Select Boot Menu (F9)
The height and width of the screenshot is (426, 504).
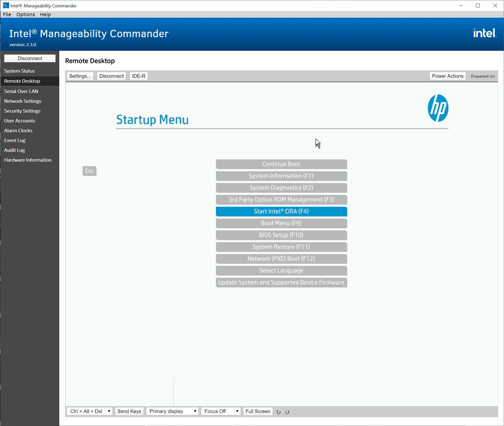click(281, 223)
